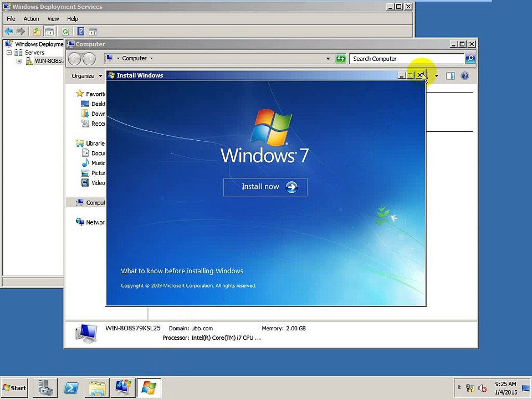Click muted speaker volume tray icon
The height and width of the screenshot is (399, 532).
click(482, 388)
